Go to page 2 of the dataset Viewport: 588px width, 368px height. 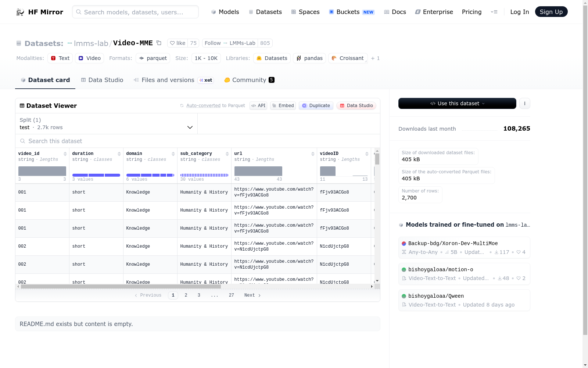[186, 295]
